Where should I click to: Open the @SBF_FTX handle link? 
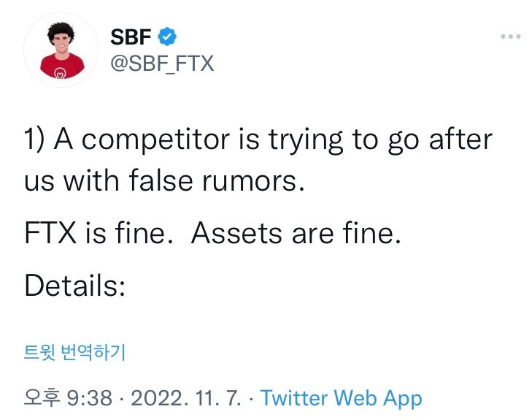pyautogui.click(x=162, y=63)
